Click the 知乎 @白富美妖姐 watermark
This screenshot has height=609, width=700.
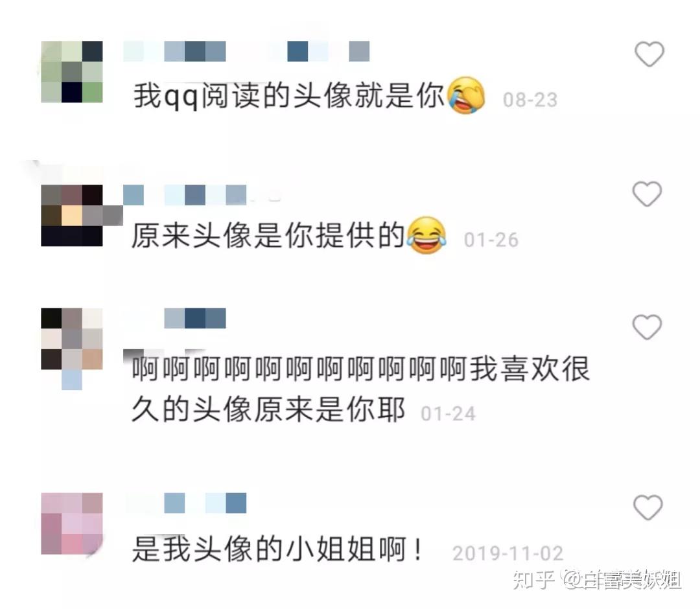596,580
